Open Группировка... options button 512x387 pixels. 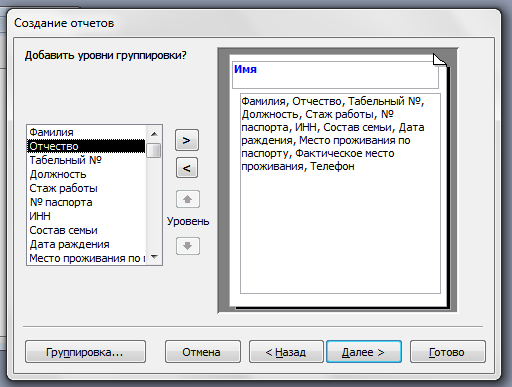coord(85,352)
